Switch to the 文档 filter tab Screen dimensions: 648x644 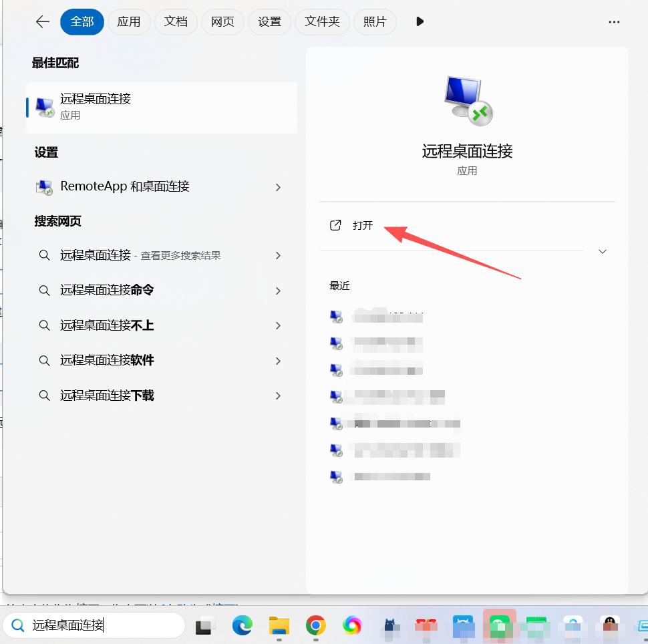coord(176,22)
